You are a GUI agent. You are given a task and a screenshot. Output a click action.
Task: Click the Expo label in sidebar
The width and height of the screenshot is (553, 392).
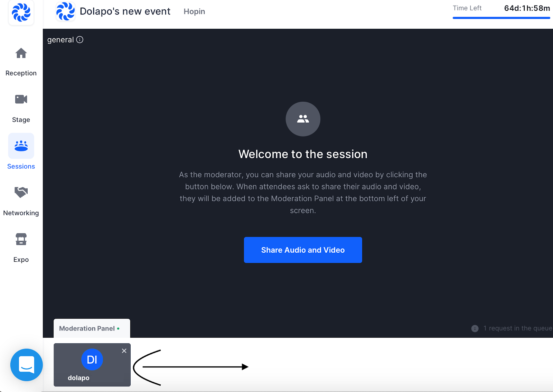click(x=21, y=260)
